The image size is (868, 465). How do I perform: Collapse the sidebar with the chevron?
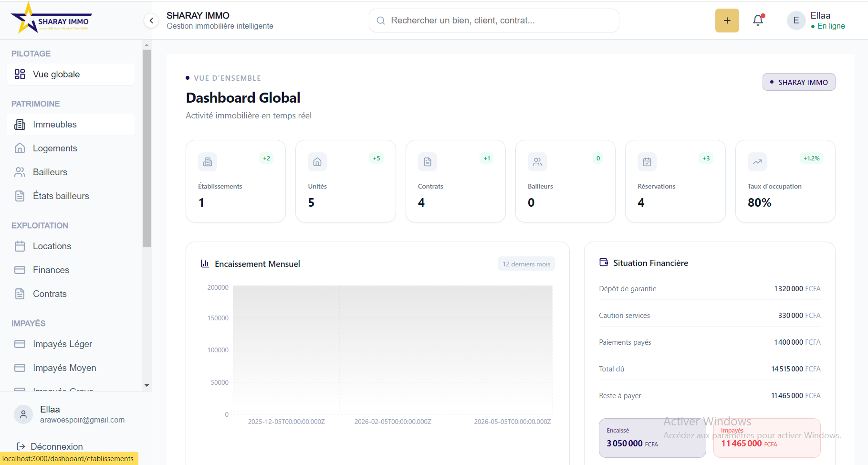pos(151,21)
